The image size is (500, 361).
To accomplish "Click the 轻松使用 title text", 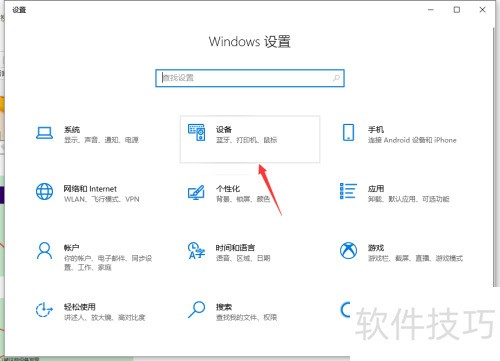I will click(x=80, y=307).
